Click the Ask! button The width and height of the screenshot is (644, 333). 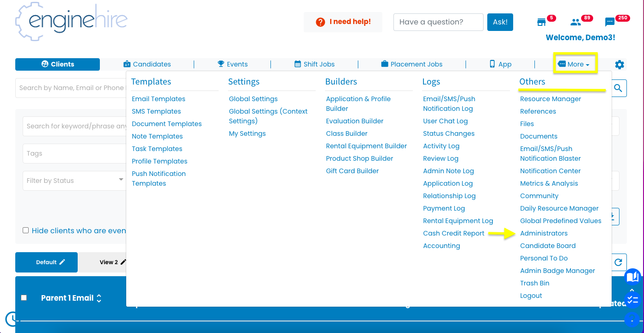click(x=500, y=22)
